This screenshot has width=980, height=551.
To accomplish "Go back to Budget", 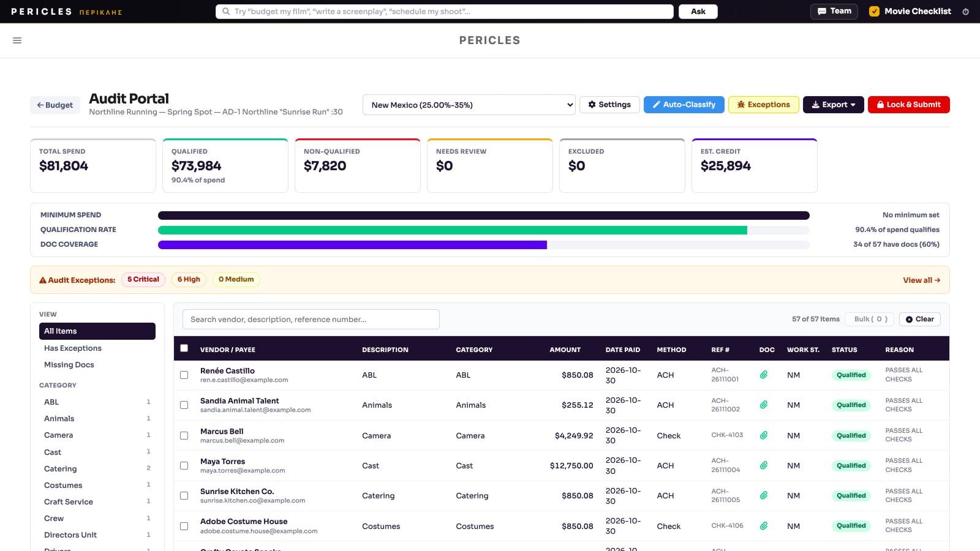I will click(x=55, y=105).
